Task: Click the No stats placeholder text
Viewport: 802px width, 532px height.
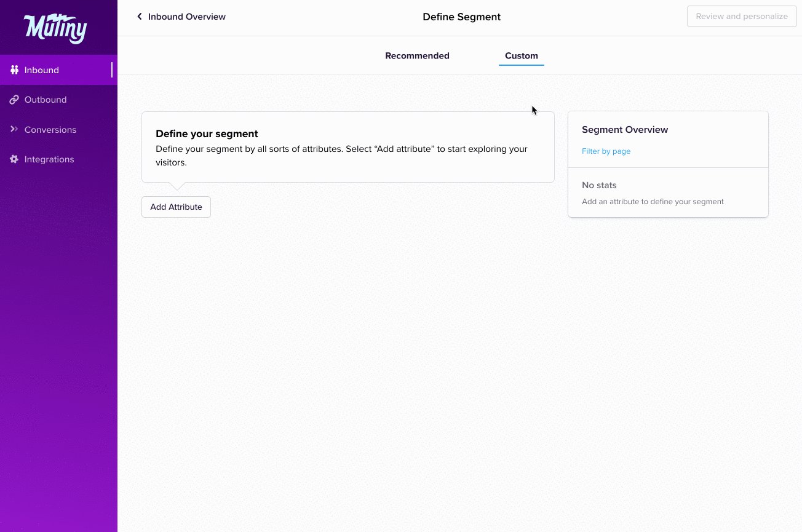Action: (x=599, y=185)
